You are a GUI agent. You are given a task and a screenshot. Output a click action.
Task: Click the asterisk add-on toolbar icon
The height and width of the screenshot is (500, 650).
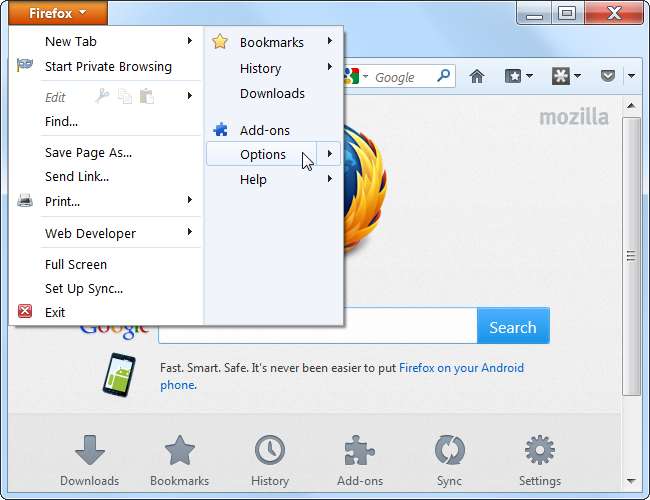[560, 76]
